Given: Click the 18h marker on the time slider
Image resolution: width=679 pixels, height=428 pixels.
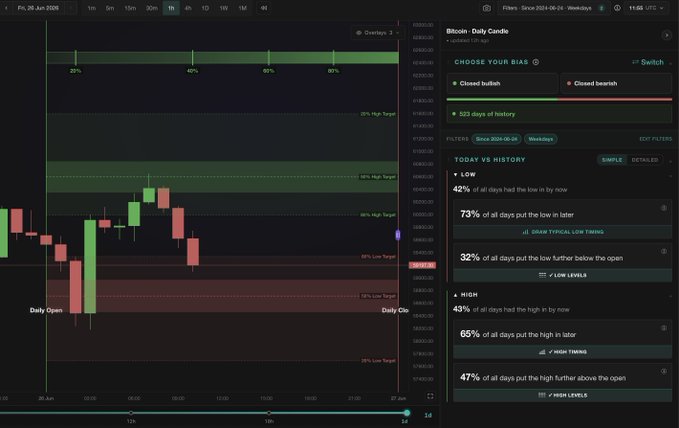Looking at the screenshot, I should tap(269, 413).
